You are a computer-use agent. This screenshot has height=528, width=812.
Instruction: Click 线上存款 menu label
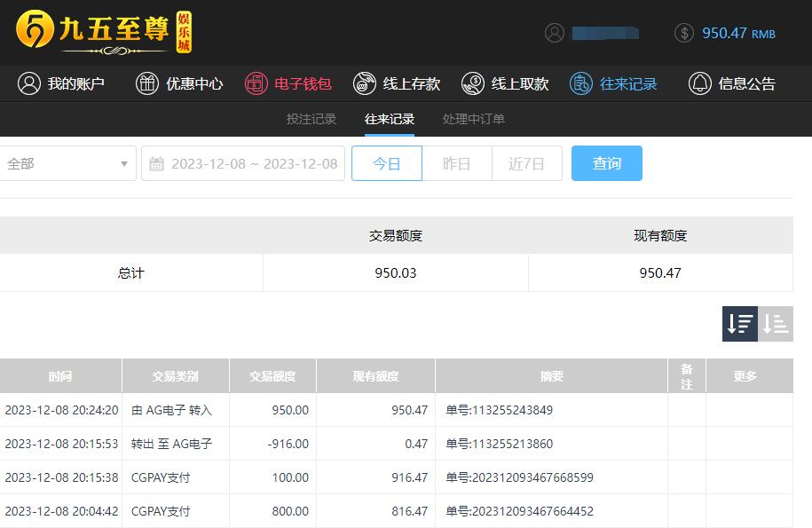pyautogui.click(x=412, y=83)
